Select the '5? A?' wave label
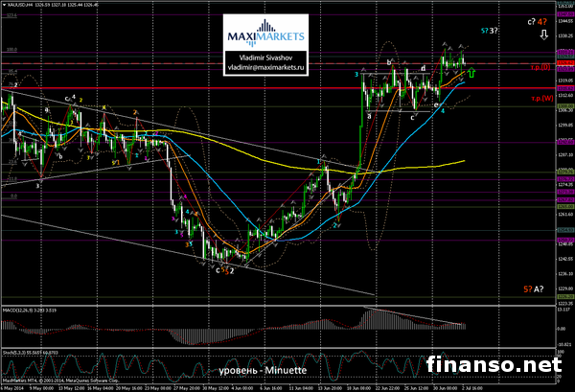 coord(534,288)
